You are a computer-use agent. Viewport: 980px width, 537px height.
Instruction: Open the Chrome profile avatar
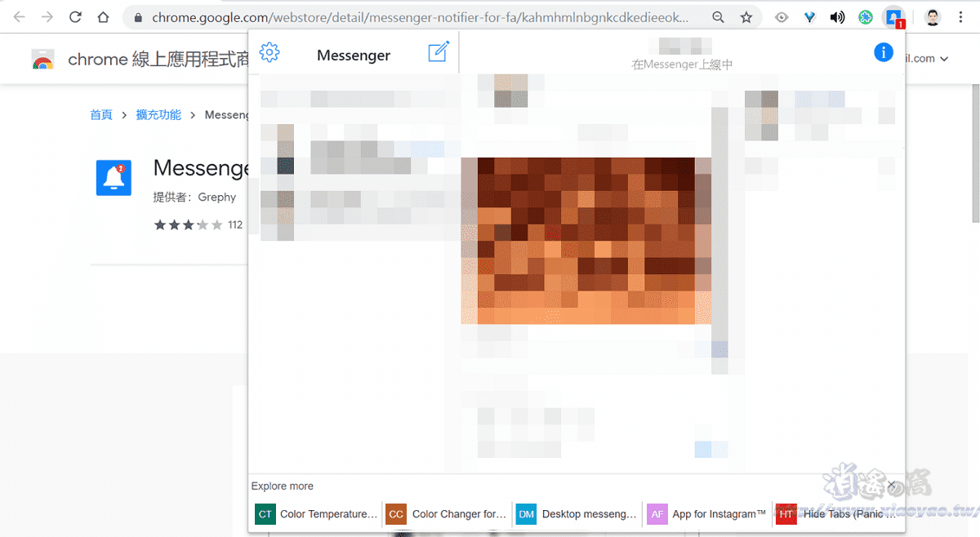pyautogui.click(x=933, y=16)
